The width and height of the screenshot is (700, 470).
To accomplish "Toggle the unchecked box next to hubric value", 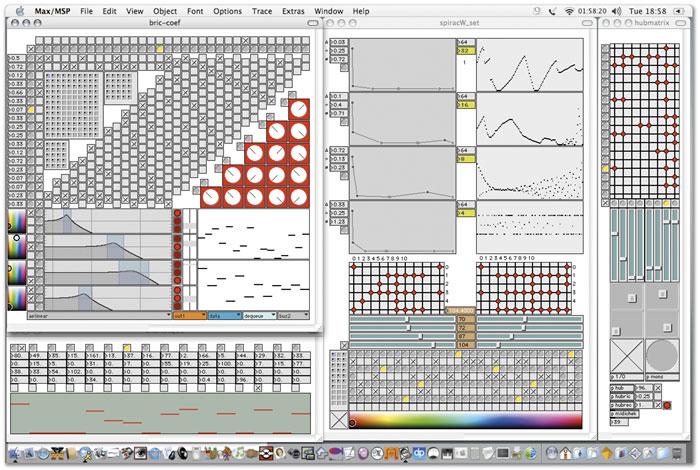I will pos(658,396).
